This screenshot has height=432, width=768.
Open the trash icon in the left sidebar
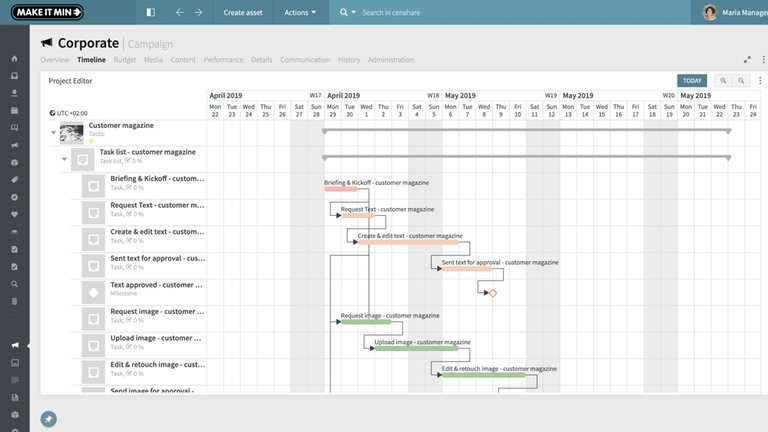[x=14, y=298]
